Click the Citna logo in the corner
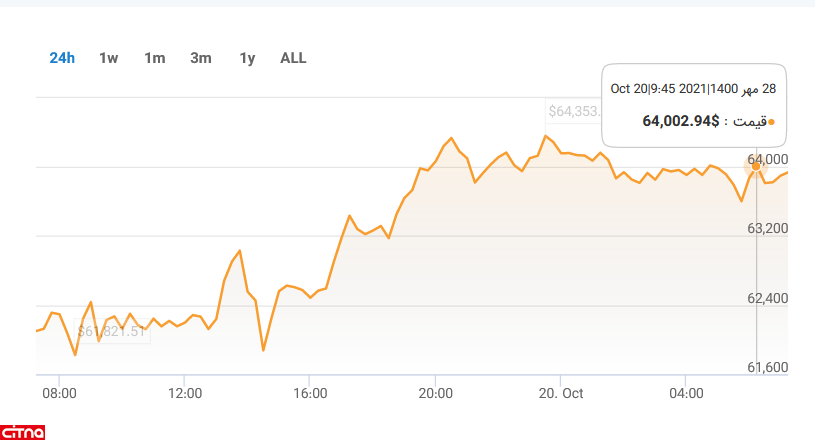The width and height of the screenshot is (815, 440). [24, 431]
